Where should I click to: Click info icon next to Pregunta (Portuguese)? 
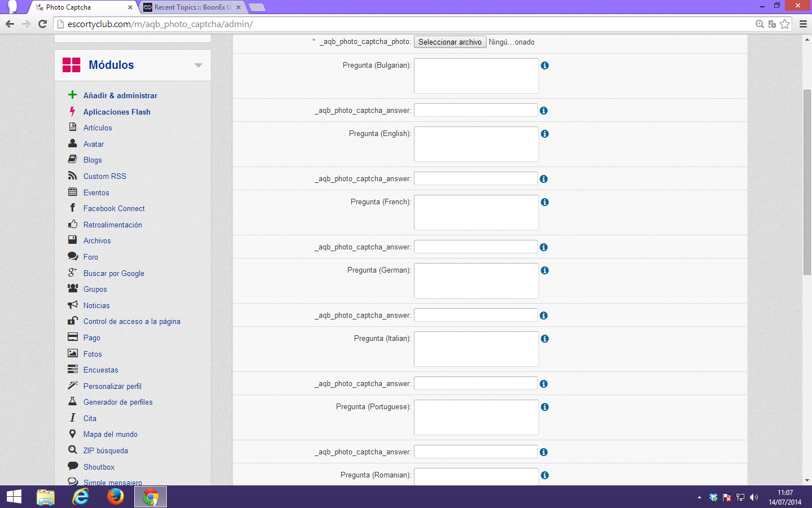click(545, 407)
